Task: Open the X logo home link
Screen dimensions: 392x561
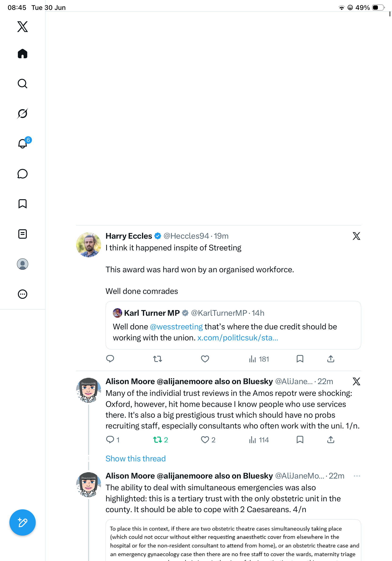Action: tap(23, 26)
